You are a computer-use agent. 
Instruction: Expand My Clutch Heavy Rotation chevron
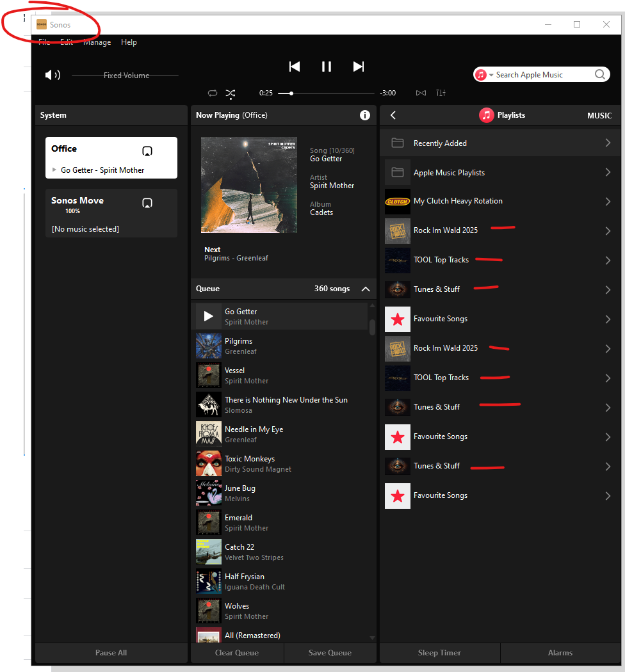(608, 202)
